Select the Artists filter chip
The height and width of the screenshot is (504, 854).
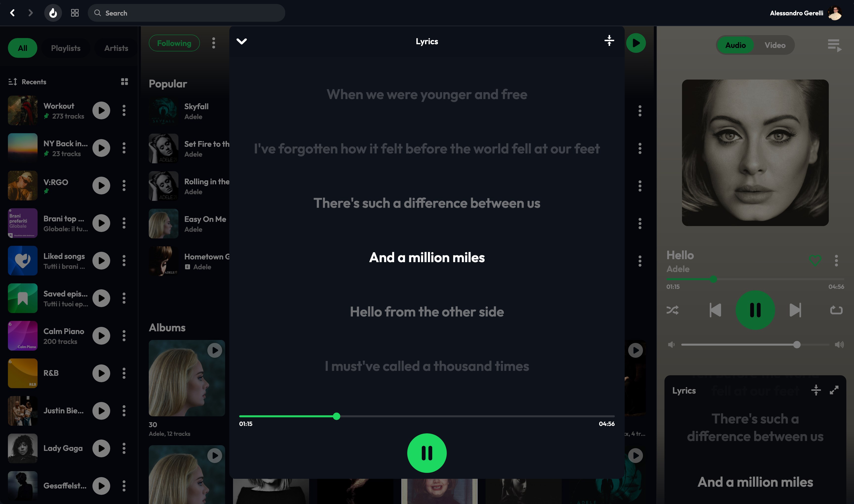coord(116,48)
